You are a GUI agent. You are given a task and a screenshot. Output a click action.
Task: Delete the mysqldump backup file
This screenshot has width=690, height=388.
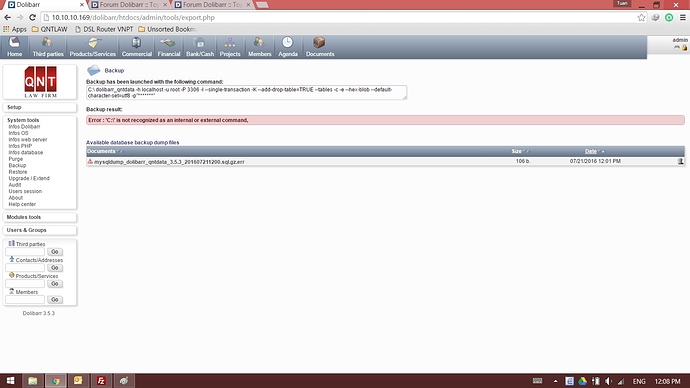(x=680, y=161)
